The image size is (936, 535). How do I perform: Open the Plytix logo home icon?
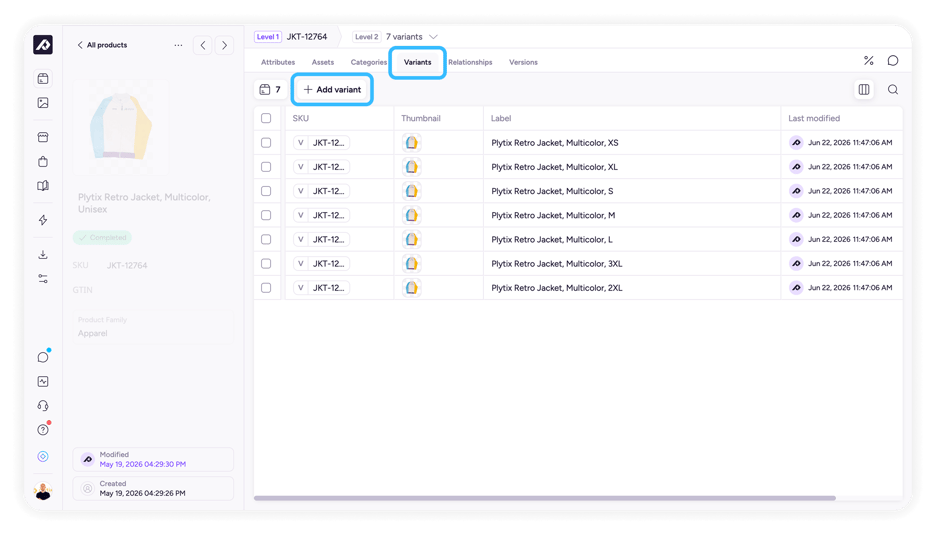(43, 45)
